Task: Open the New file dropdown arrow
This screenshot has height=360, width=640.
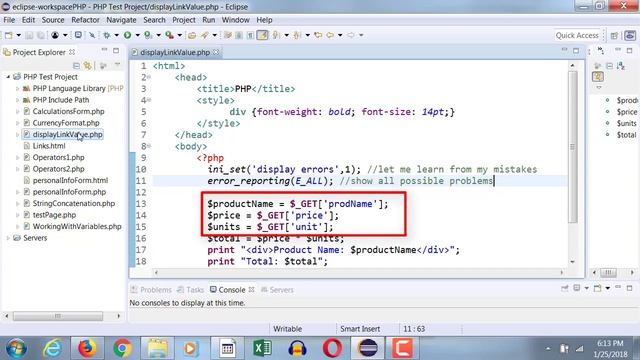Action: [18, 36]
